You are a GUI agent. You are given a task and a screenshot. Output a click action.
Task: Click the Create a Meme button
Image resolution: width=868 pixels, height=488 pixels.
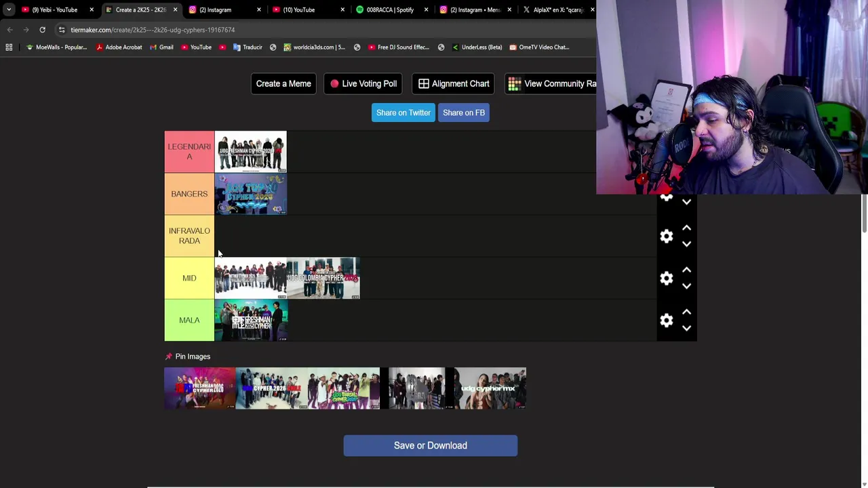tap(283, 83)
